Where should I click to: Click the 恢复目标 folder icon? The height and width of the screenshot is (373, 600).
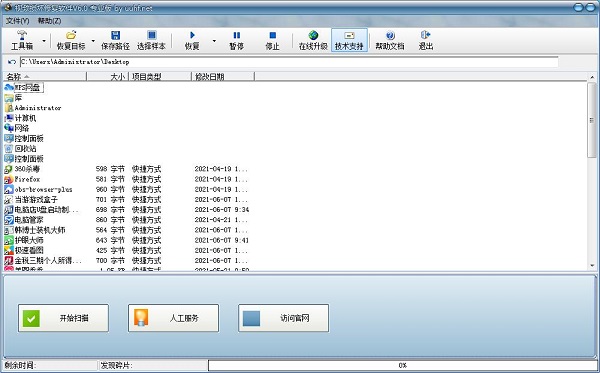pos(71,35)
